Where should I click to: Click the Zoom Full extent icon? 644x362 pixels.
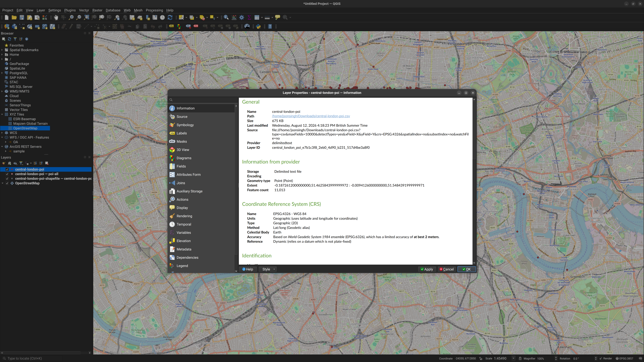coord(87,17)
